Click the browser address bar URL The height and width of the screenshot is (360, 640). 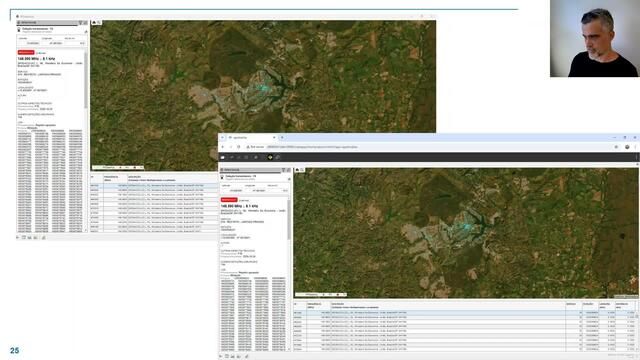pyautogui.click(x=312, y=147)
